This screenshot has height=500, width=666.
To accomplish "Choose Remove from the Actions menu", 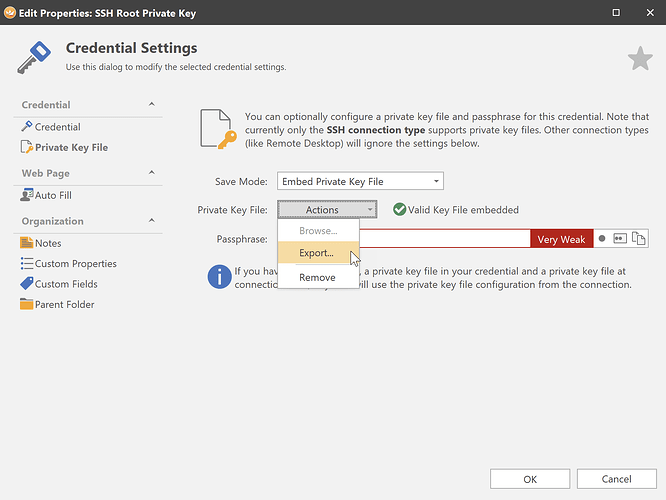I will pos(317,277).
